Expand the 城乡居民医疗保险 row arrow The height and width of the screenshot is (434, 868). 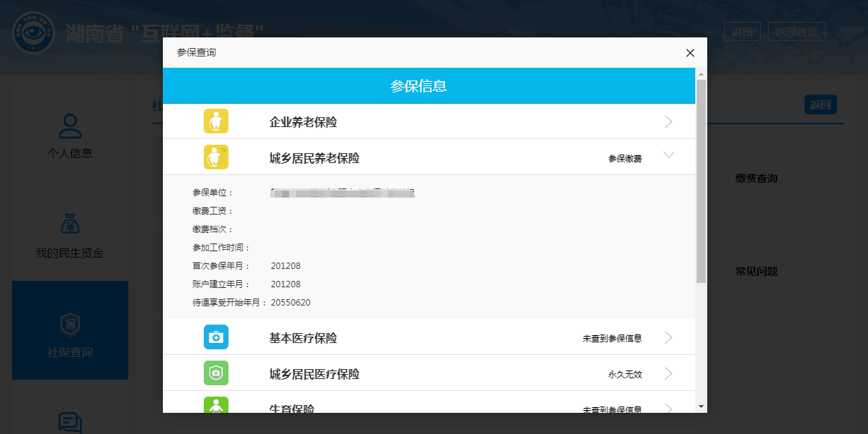(x=668, y=374)
